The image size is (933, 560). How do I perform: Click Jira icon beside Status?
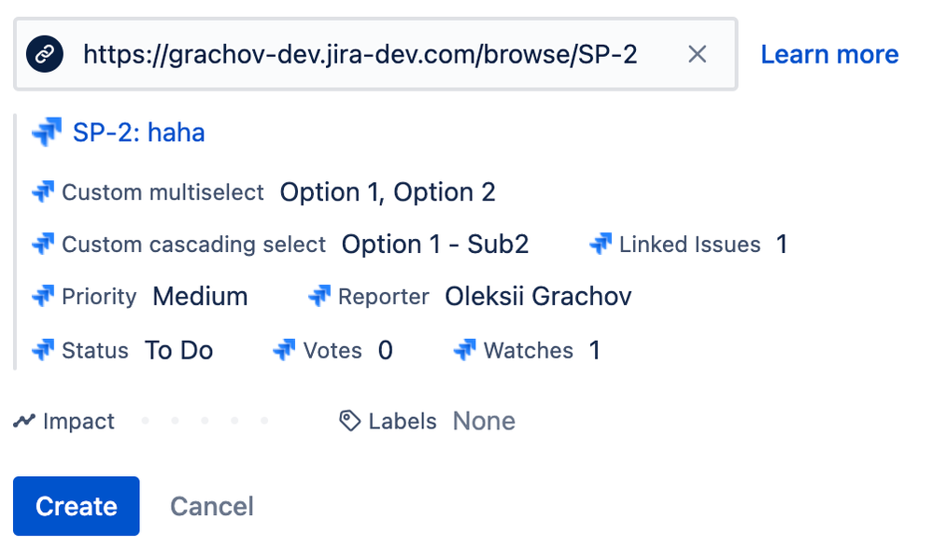43,351
